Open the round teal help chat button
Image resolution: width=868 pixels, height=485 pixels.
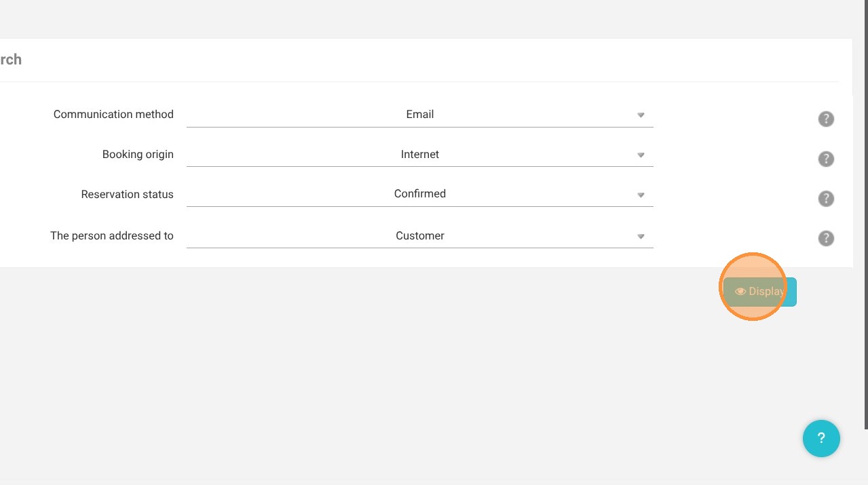821,438
